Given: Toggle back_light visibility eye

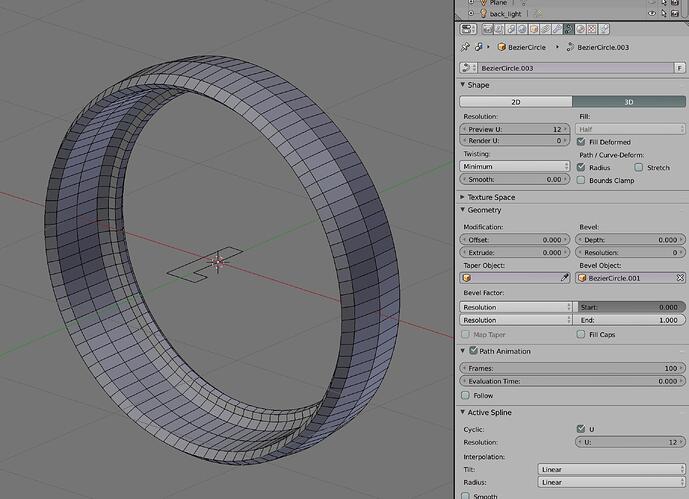Looking at the screenshot, I should pos(652,14).
